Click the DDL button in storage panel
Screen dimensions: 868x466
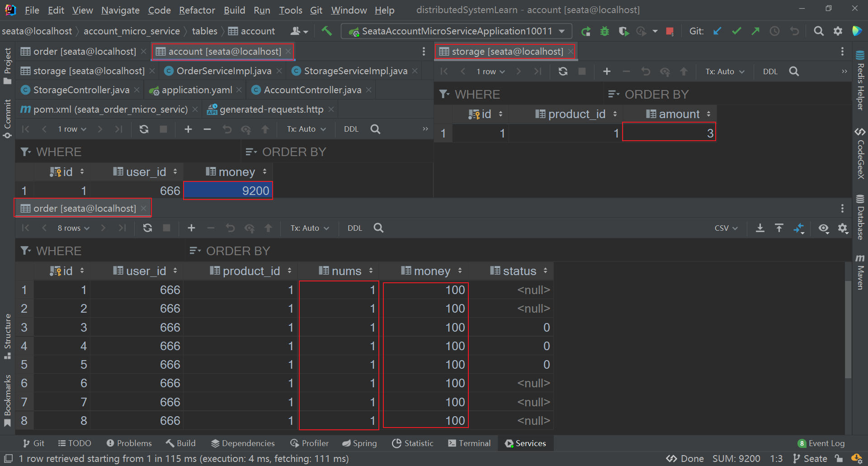770,71
